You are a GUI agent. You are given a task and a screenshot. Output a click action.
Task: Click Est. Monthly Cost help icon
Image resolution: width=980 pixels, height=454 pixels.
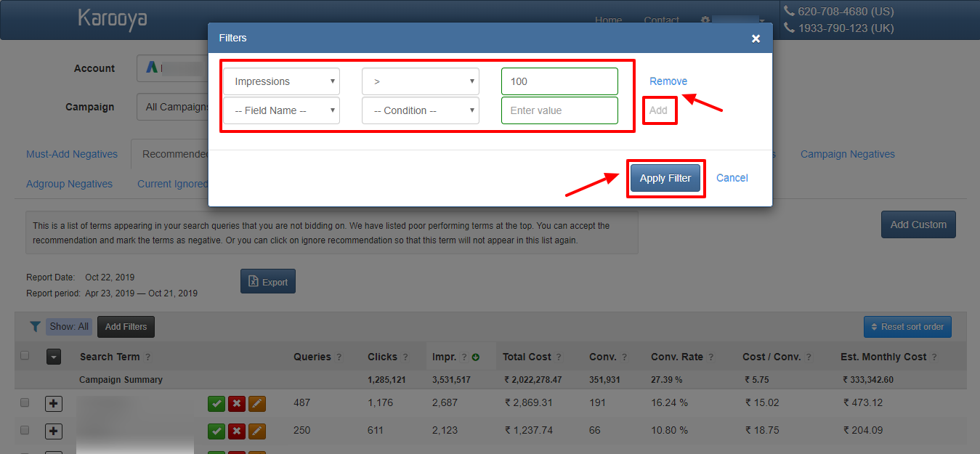click(x=934, y=357)
